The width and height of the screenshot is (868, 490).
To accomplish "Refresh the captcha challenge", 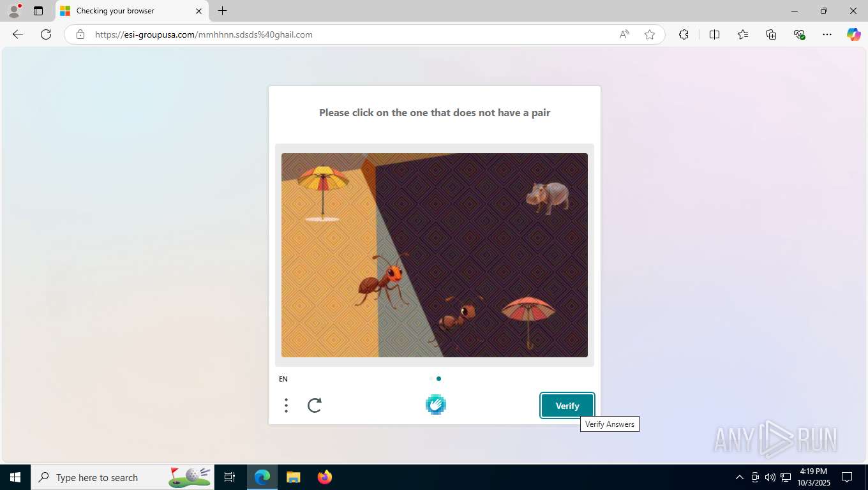I will click(315, 405).
